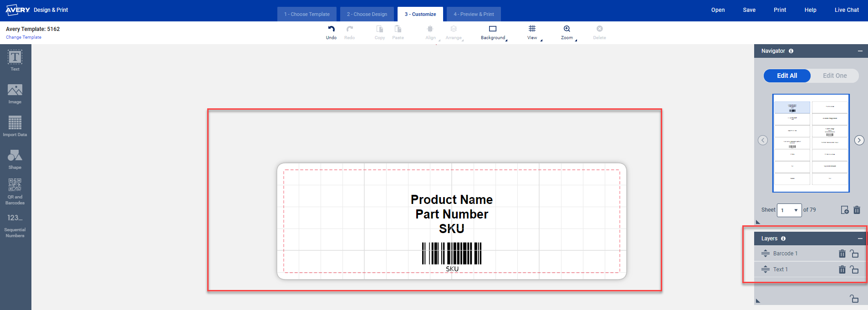Open Sequential Numbers tool
This screenshot has width=868, height=310.
pyautogui.click(x=15, y=225)
